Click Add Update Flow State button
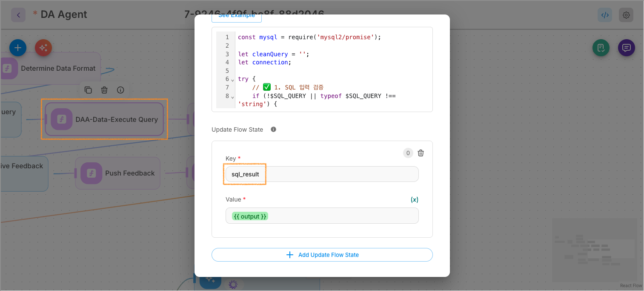644x291 pixels. coord(322,255)
